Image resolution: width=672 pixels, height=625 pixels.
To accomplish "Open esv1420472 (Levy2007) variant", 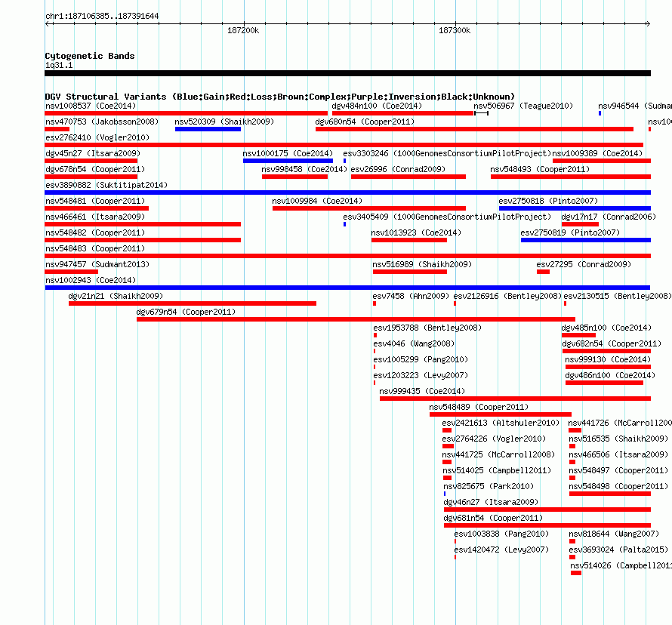I will pyautogui.click(x=455, y=557).
